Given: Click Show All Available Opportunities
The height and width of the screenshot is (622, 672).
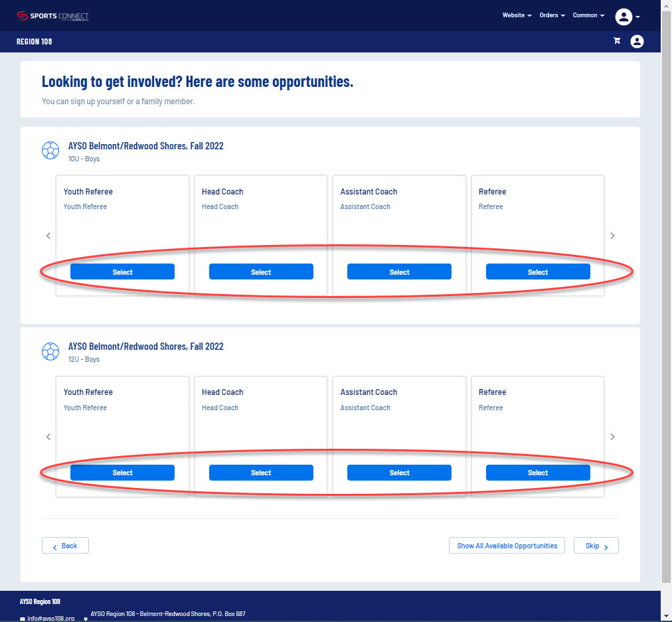Looking at the screenshot, I should 507,545.
